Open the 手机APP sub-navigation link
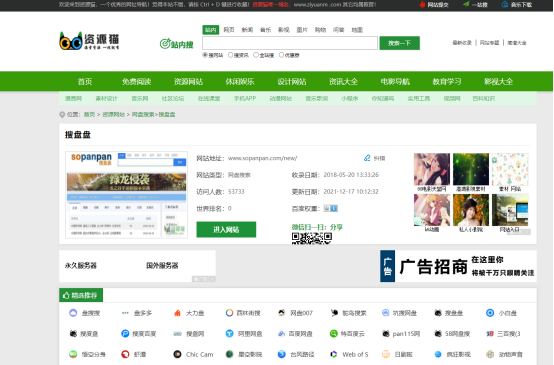This screenshot has height=365, width=554. (245, 99)
